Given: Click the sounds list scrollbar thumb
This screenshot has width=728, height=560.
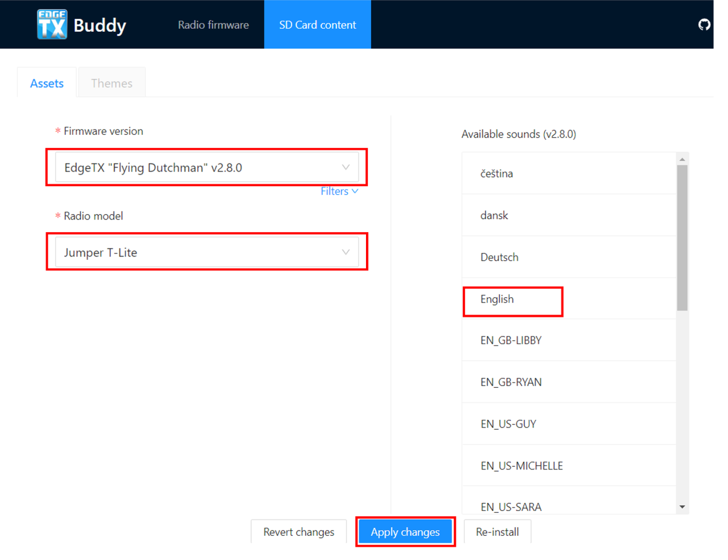Looking at the screenshot, I should tap(682, 238).
